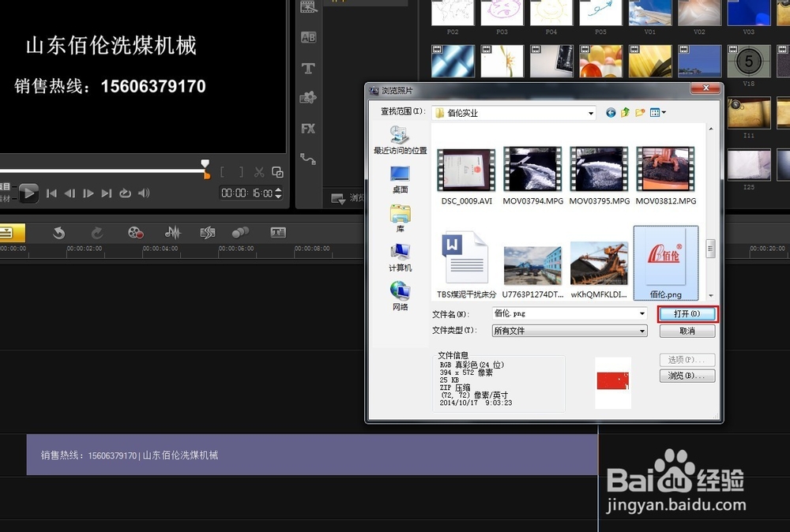The image size is (790, 532).
Task: Click the Play button in the preview player
Action: (28, 193)
